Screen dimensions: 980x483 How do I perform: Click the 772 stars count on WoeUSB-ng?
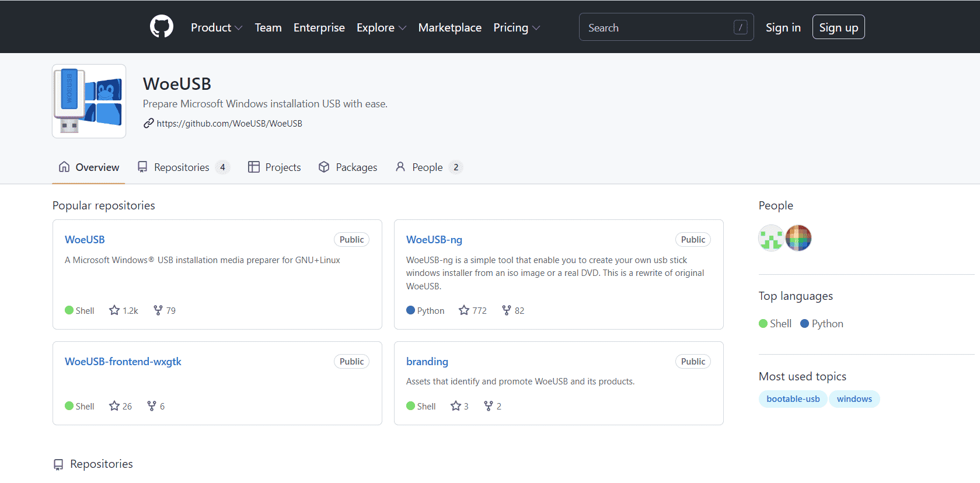[x=479, y=311]
